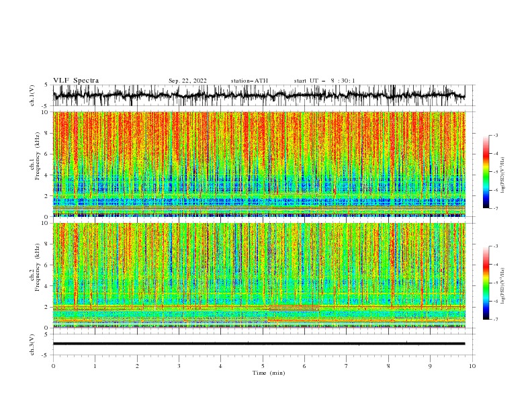Click the time axis tick label "0"

pyautogui.click(x=53, y=366)
